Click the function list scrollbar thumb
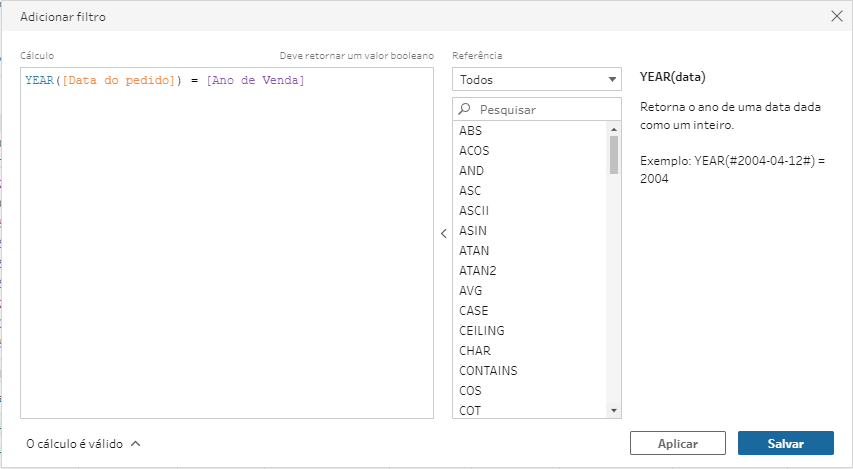Viewport: 853px width, 469px height. click(x=614, y=155)
